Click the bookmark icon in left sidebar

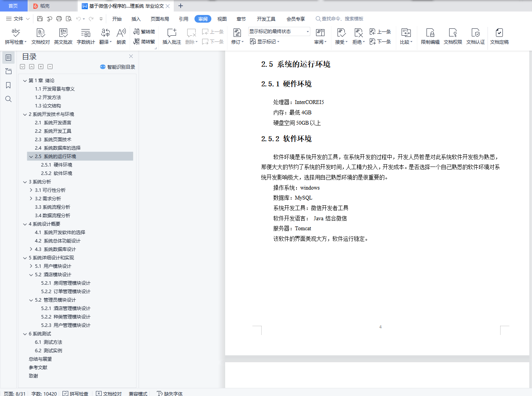8,85
